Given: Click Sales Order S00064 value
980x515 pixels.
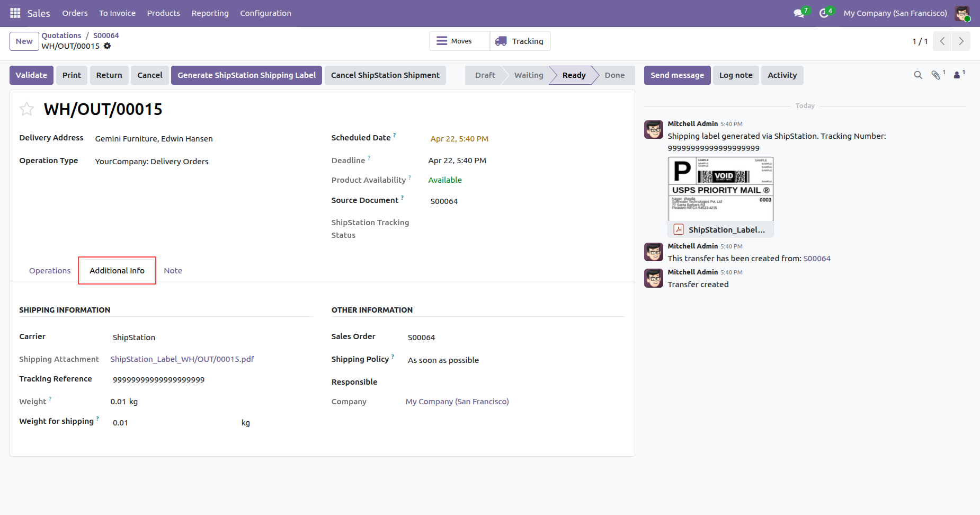Looking at the screenshot, I should click(421, 338).
